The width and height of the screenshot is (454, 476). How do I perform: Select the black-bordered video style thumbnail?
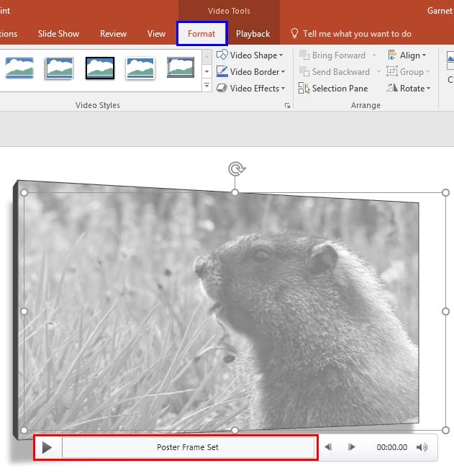click(x=100, y=68)
